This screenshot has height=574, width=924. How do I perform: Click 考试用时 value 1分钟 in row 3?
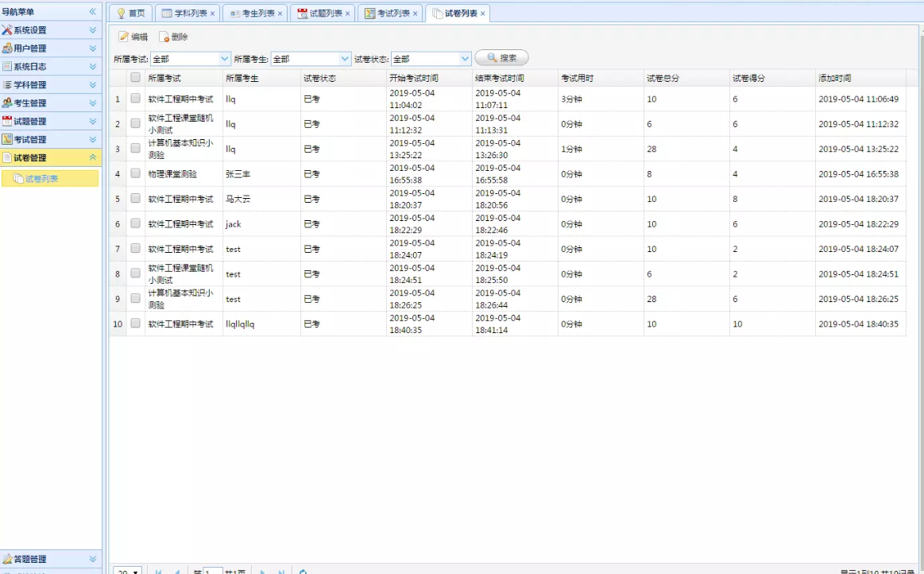point(571,149)
